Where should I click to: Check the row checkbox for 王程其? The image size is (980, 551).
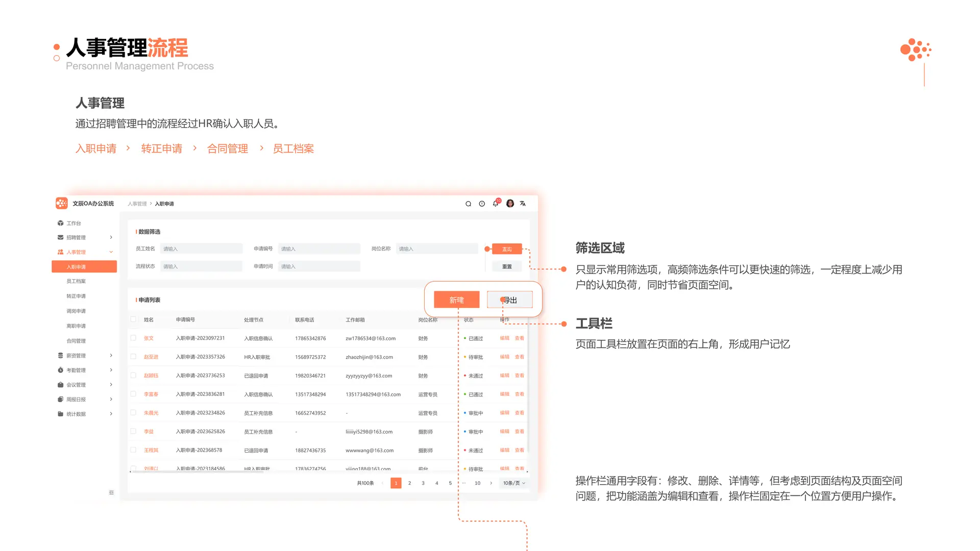133,450
